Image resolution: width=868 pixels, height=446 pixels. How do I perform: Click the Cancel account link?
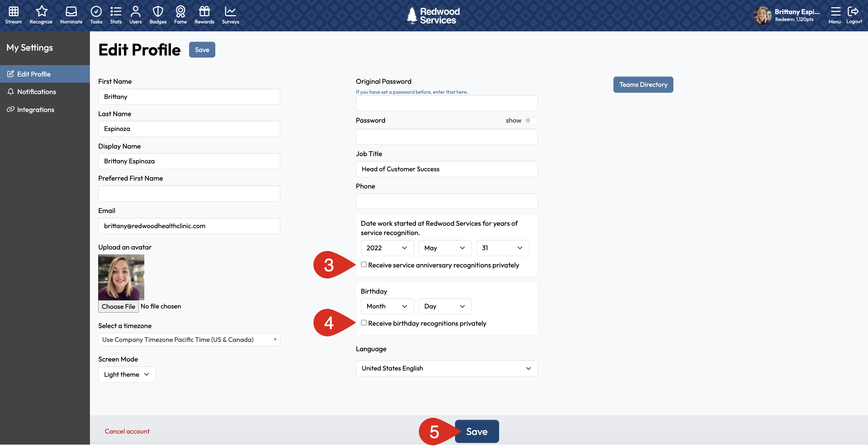point(127,432)
